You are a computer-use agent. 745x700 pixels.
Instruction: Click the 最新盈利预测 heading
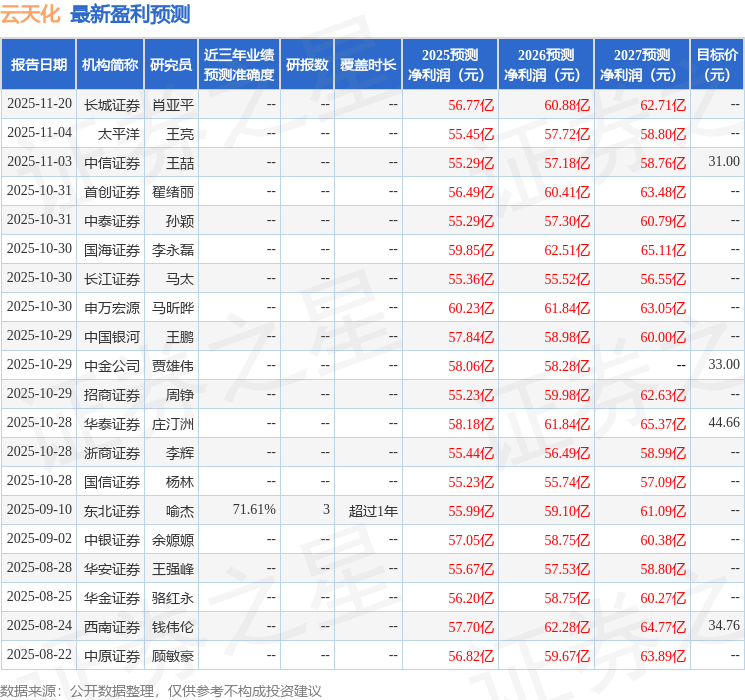(x=130, y=14)
